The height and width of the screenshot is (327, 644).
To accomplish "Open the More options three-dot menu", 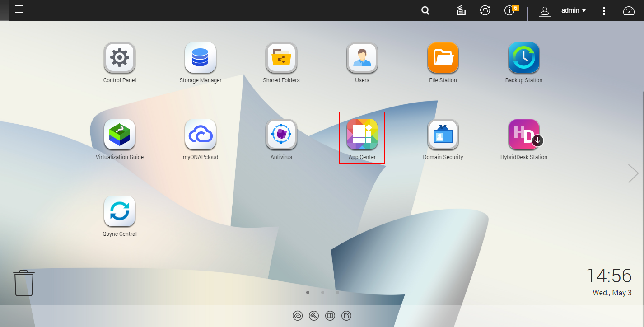I will 604,10.
